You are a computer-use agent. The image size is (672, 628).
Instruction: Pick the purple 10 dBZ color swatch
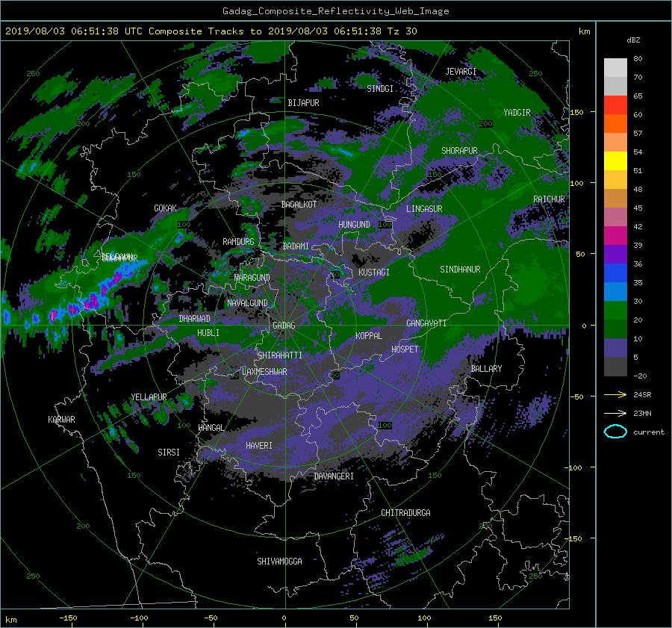click(x=615, y=347)
